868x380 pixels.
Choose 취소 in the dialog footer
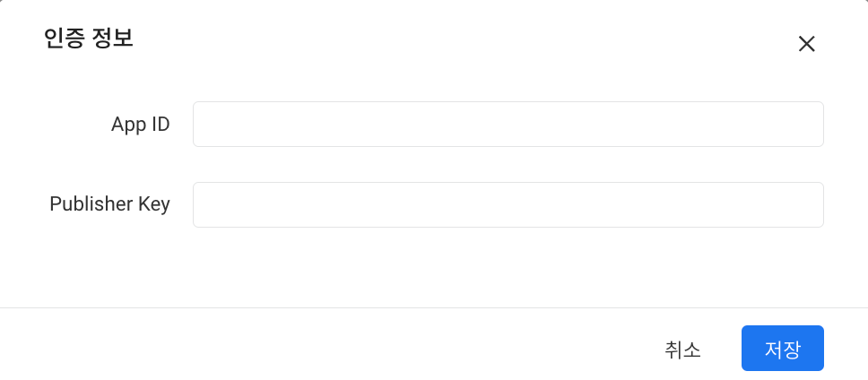682,350
